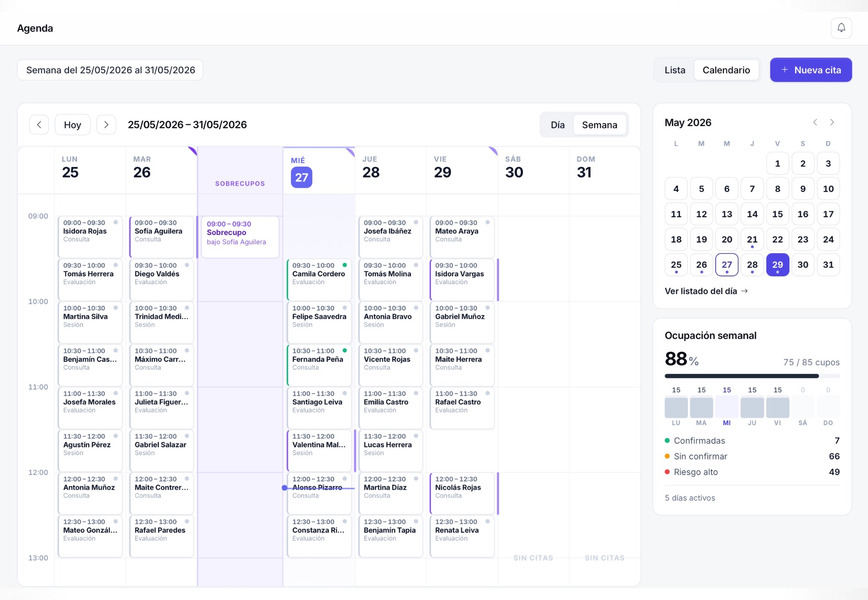The image size is (868, 600).
Task: Open Sobrecupo bajo Sofía Aguilera card
Action: (240, 237)
